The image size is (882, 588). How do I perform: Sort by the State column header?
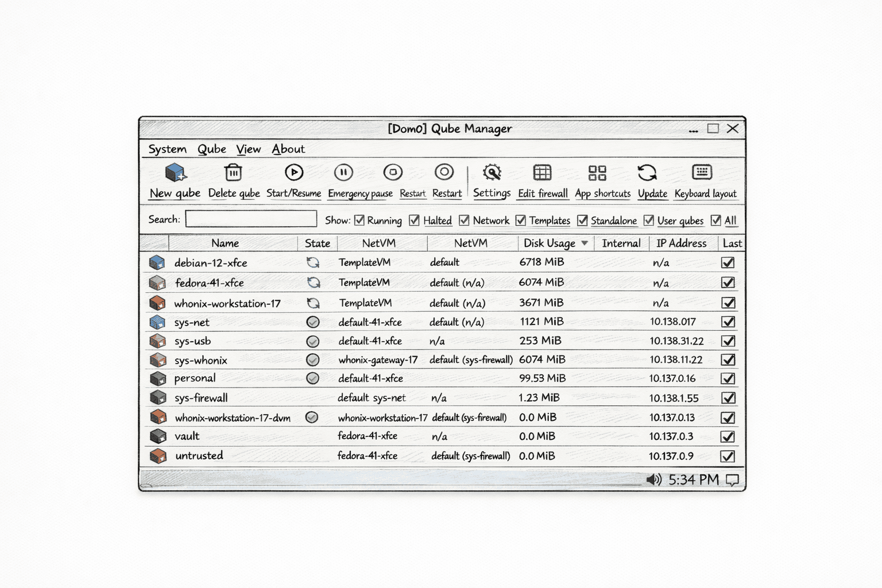[318, 243]
